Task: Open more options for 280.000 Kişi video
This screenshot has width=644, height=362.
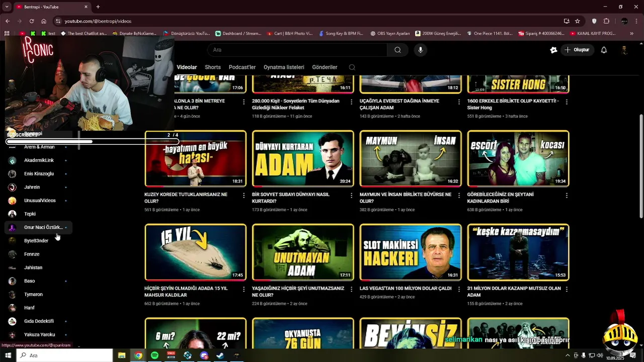Action: (351, 102)
